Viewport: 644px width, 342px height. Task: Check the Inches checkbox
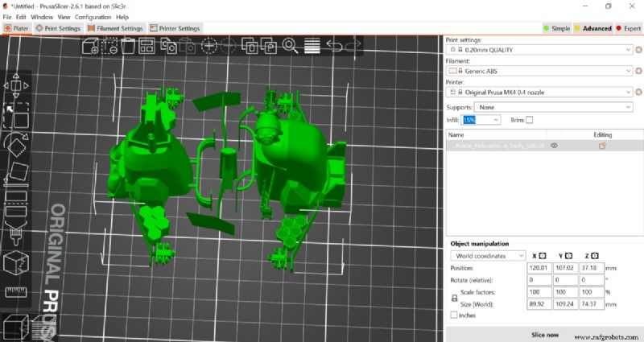point(454,315)
